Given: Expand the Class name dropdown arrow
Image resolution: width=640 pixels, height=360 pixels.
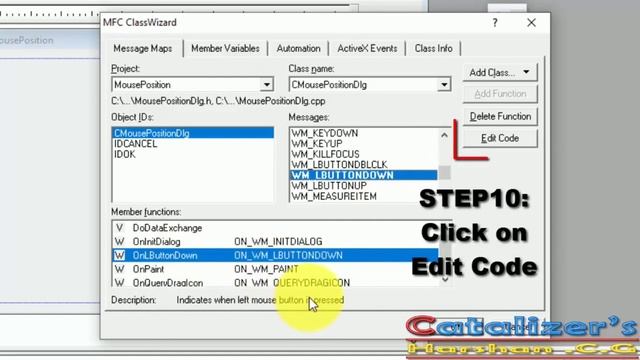Looking at the screenshot, I should coord(444,85).
